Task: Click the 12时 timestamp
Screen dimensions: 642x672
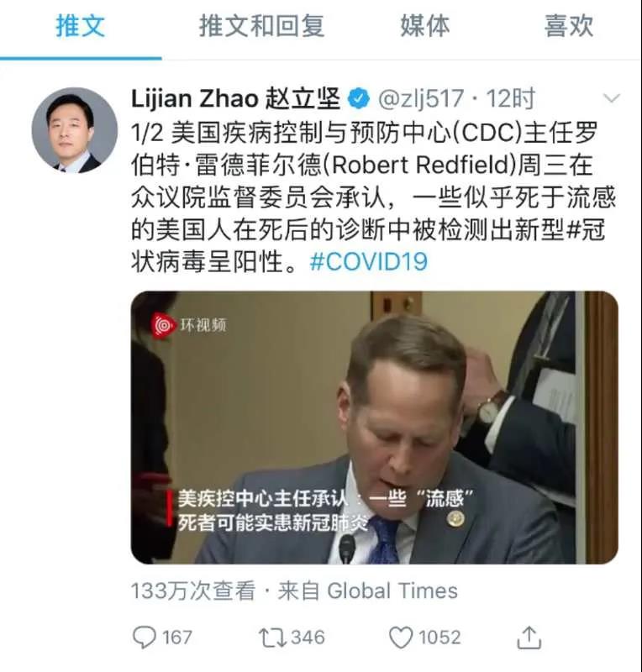Action: pyautogui.click(x=510, y=99)
